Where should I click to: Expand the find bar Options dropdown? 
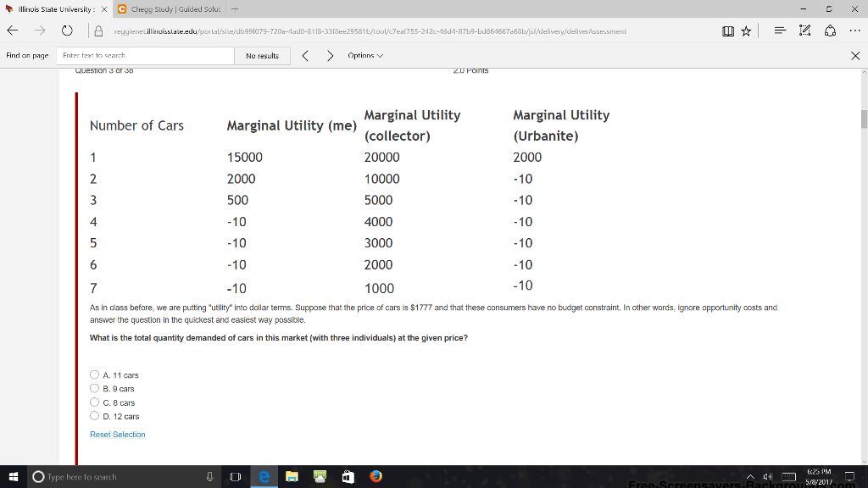[365, 56]
